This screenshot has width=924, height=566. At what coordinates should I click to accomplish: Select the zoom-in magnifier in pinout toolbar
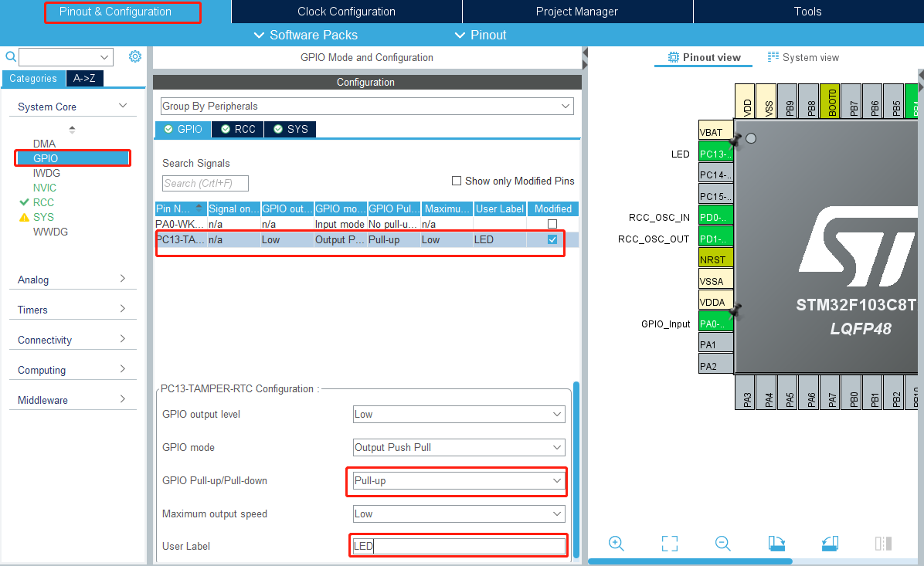click(616, 544)
